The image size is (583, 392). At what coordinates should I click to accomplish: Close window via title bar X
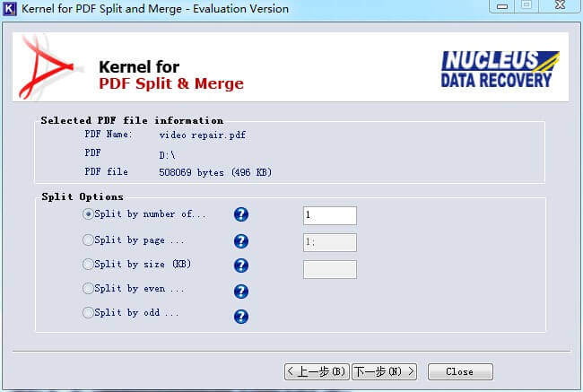[x=560, y=5]
